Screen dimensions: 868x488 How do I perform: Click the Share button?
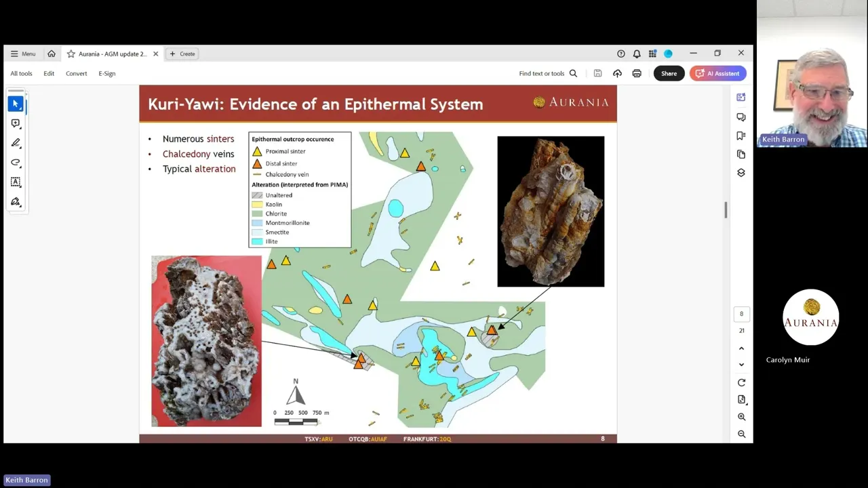pyautogui.click(x=669, y=73)
